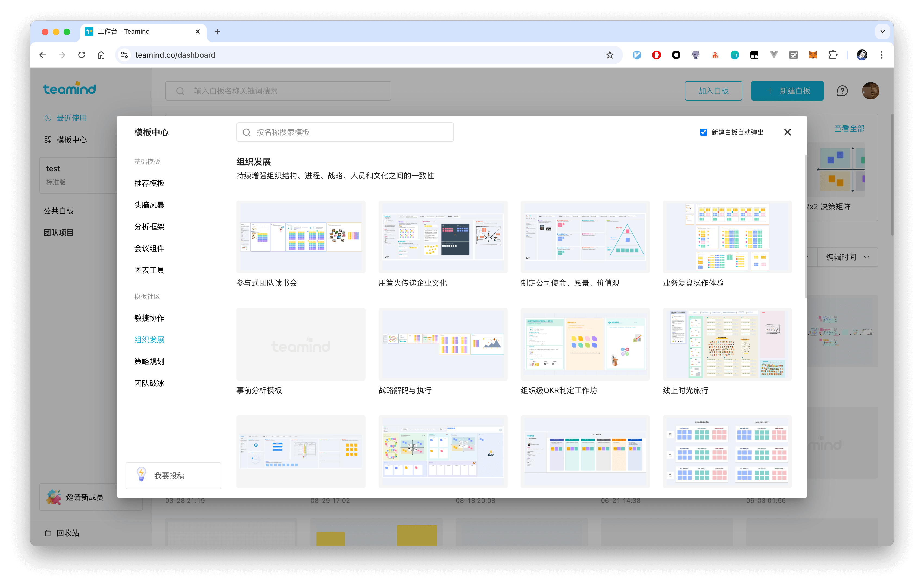Screen dimensions: 924x586
Task: Click blue bird-check extension icon
Action: point(636,55)
